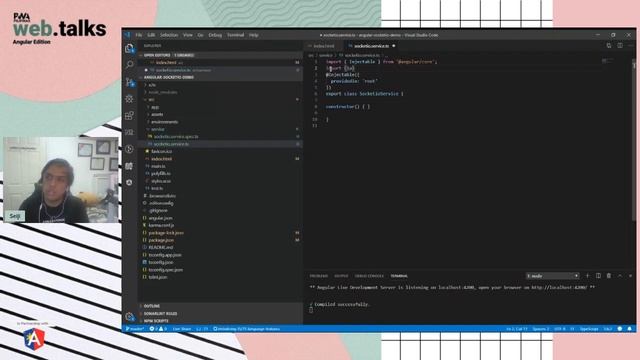Collapse the ANGULAR-SOCKETIO-DEMO project section
This screenshot has height=360, width=640.
tap(220, 77)
